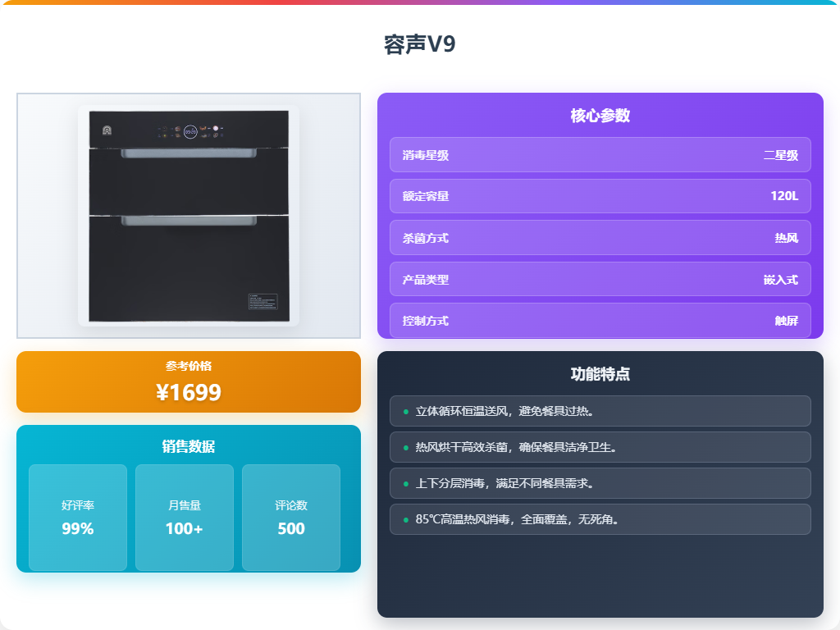
Task: Select the 产品类型 嵌入式 parameter row
Action: click(600, 279)
